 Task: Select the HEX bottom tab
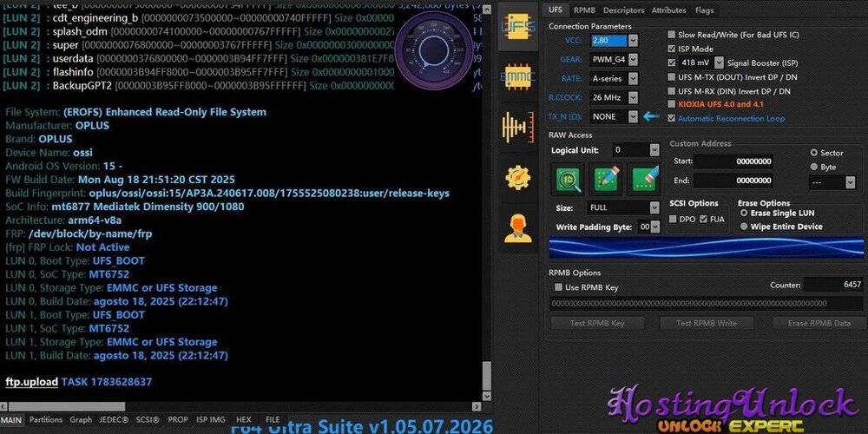(x=244, y=420)
